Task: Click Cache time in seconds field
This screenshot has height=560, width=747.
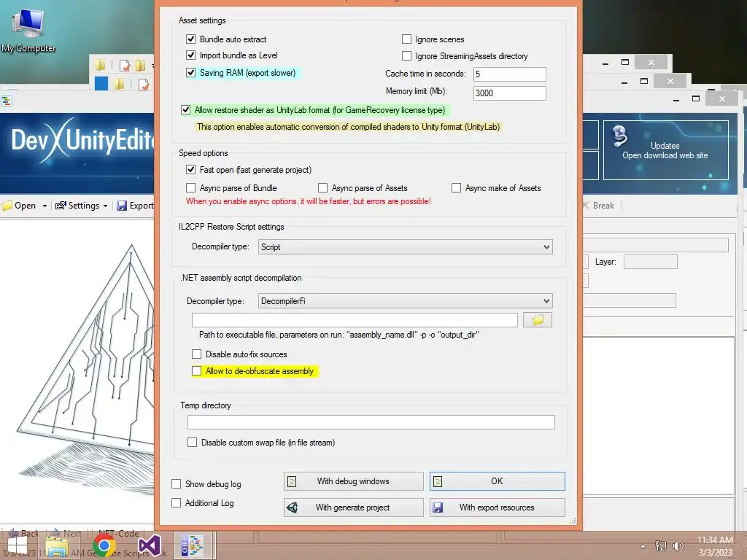Action: pos(510,74)
